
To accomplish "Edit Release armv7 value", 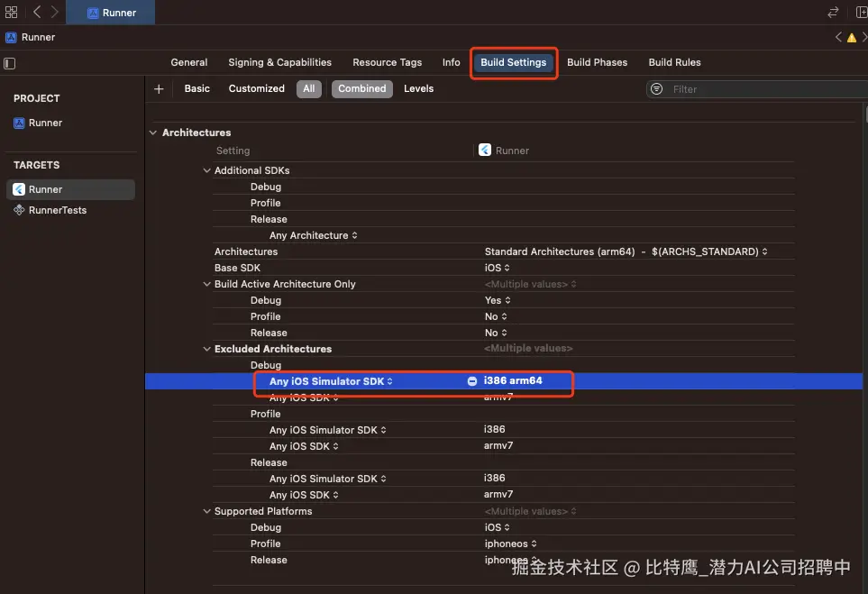I will tap(498, 494).
